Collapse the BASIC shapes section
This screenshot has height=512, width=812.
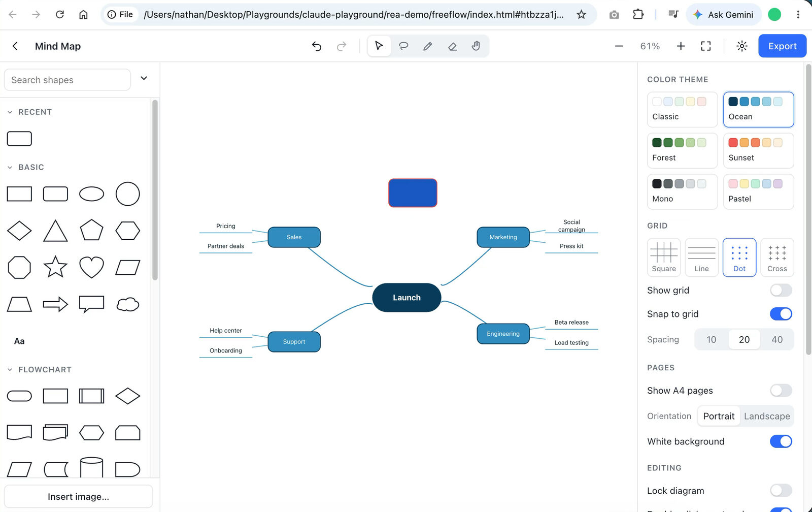pyautogui.click(x=10, y=168)
